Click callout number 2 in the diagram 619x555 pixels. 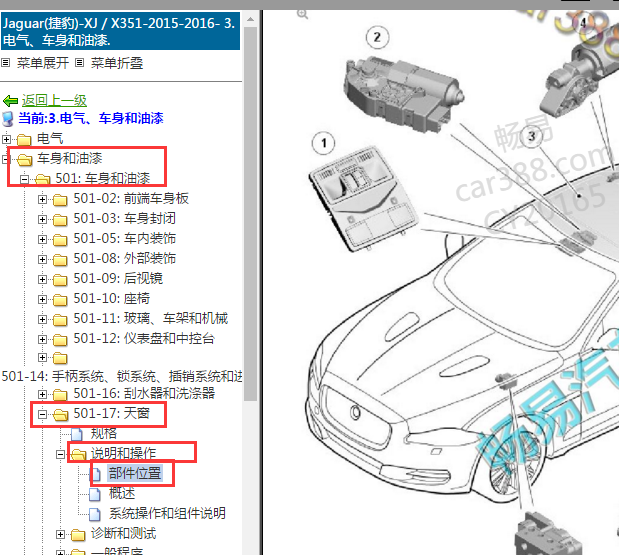pyautogui.click(x=377, y=38)
